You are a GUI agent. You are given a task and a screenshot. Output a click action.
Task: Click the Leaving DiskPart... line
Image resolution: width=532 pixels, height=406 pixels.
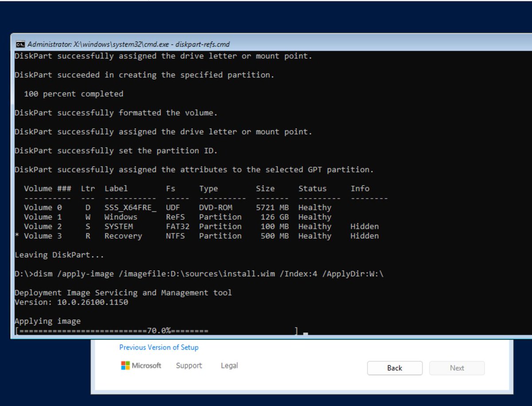pos(59,255)
